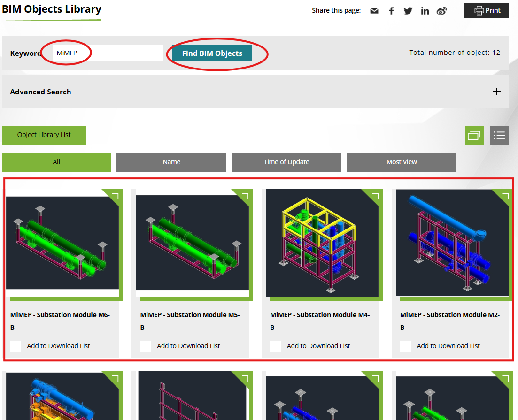The width and height of the screenshot is (518, 420).
Task: Sort by Most View tab
Action: 402,162
